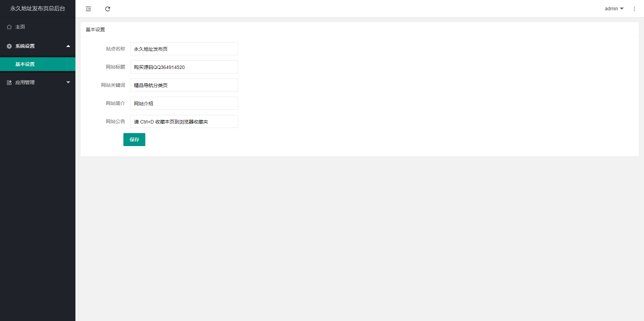This screenshot has width=644, height=321.
Task: Click the home icon beside 主页
Action: (x=9, y=27)
